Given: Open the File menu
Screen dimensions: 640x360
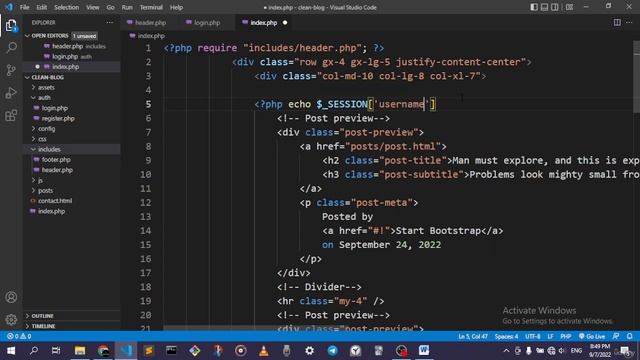Looking at the screenshot, I should [24, 7].
